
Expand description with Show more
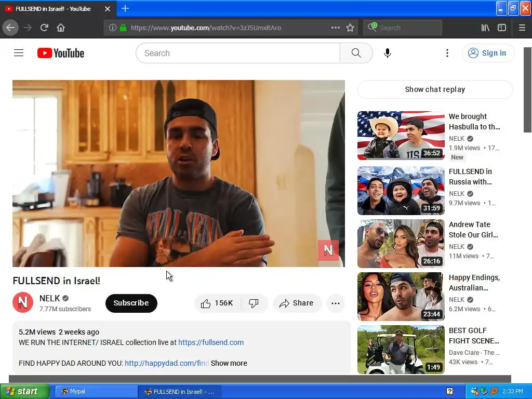(x=229, y=363)
